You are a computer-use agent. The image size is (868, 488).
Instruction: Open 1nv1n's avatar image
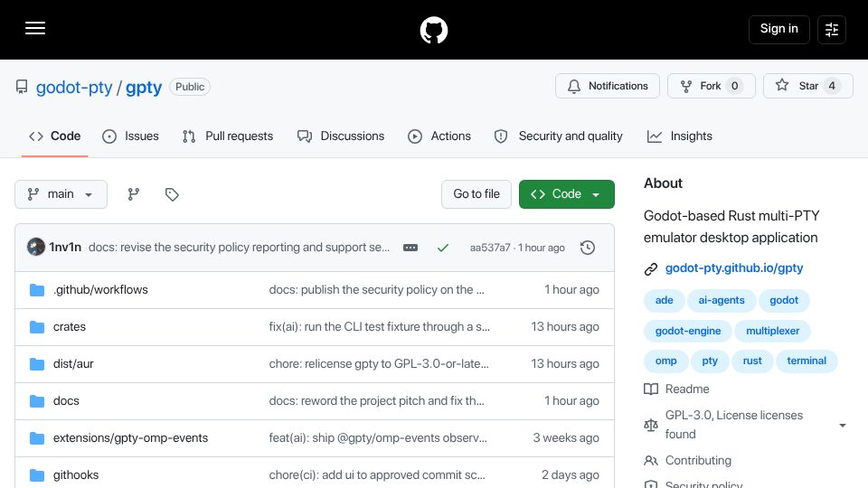(x=36, y=247)
